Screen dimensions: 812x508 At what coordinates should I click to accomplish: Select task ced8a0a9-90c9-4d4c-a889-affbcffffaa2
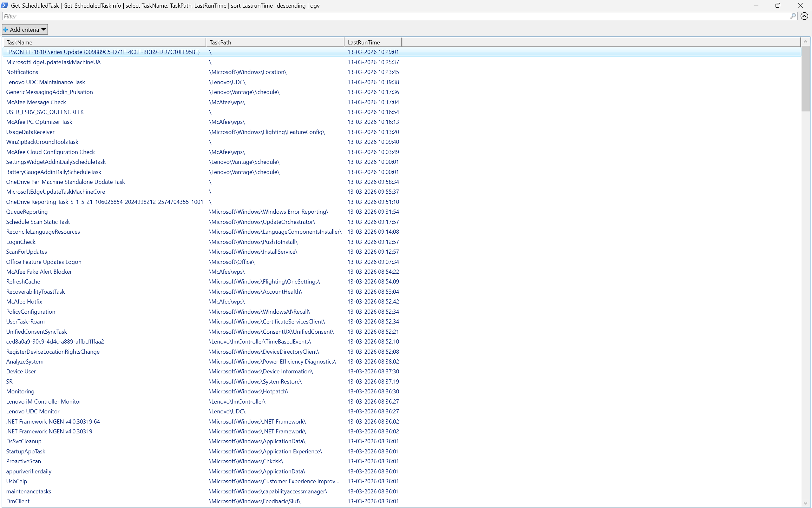(402, 342)
